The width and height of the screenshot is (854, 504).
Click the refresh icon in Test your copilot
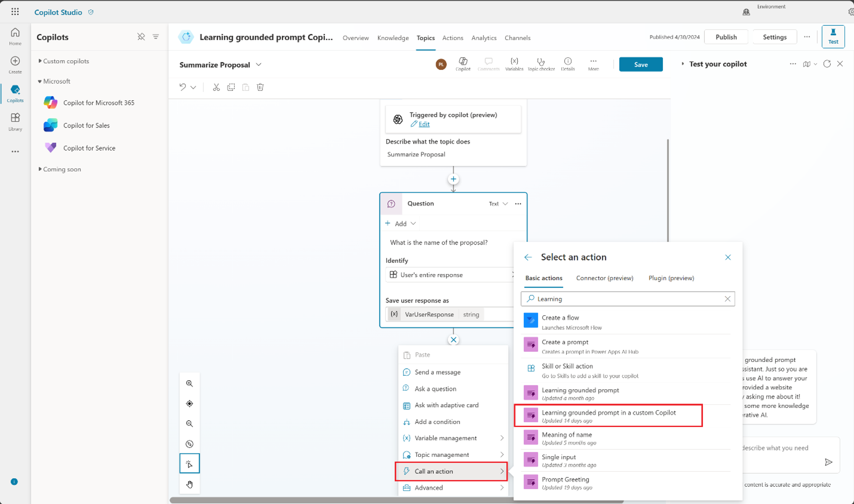827,64
